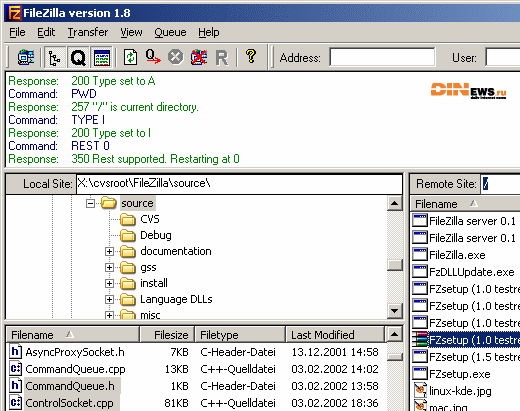The width and height of the screenshot is (520, 411).
Task: Click the disconnect from server icon
Action: click(x=199, y=57)
